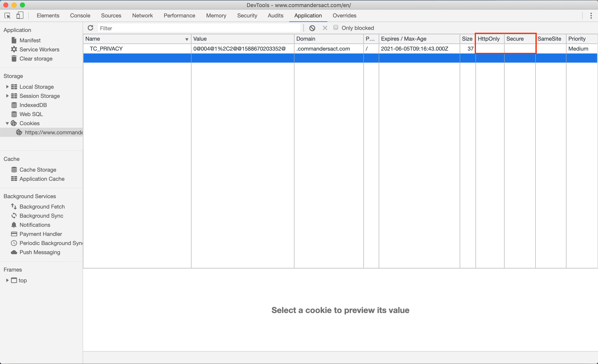598x364 pixels.
Task: Open Clear storage pane
Action: click(x=36, y=59)
